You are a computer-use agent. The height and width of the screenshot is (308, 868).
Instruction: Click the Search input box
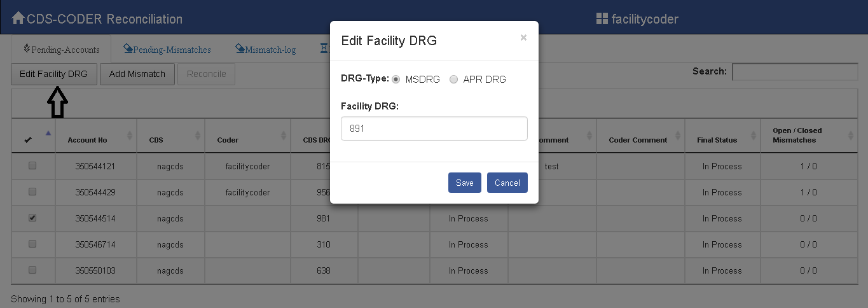795,72
